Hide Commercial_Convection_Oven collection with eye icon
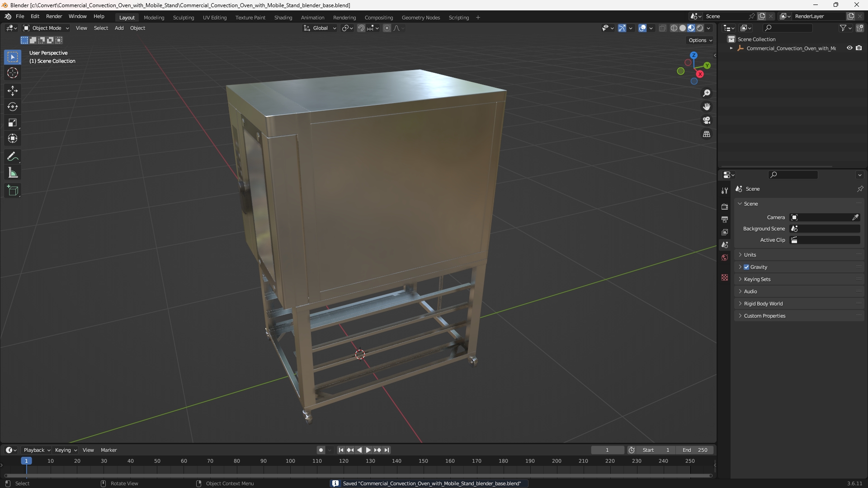The height and width of the screenshot is (488, 868). tap(849, 48)
